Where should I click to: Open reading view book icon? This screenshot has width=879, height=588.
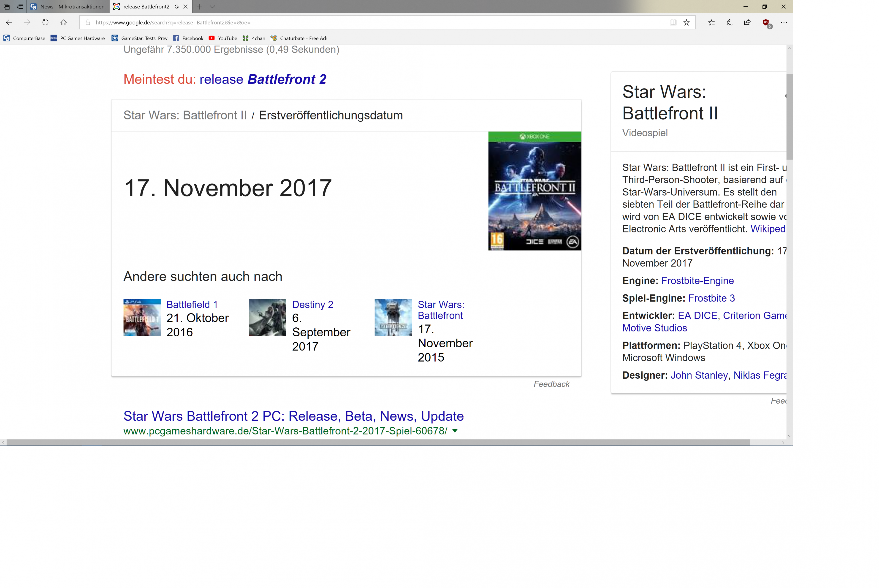tap(673, 22)
